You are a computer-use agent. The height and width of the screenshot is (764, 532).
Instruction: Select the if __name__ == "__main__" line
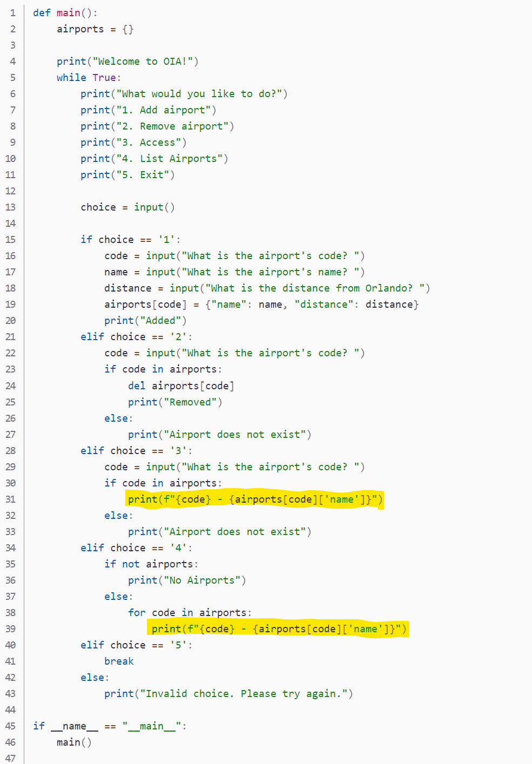pyautogui.click(x=110, y=726)
